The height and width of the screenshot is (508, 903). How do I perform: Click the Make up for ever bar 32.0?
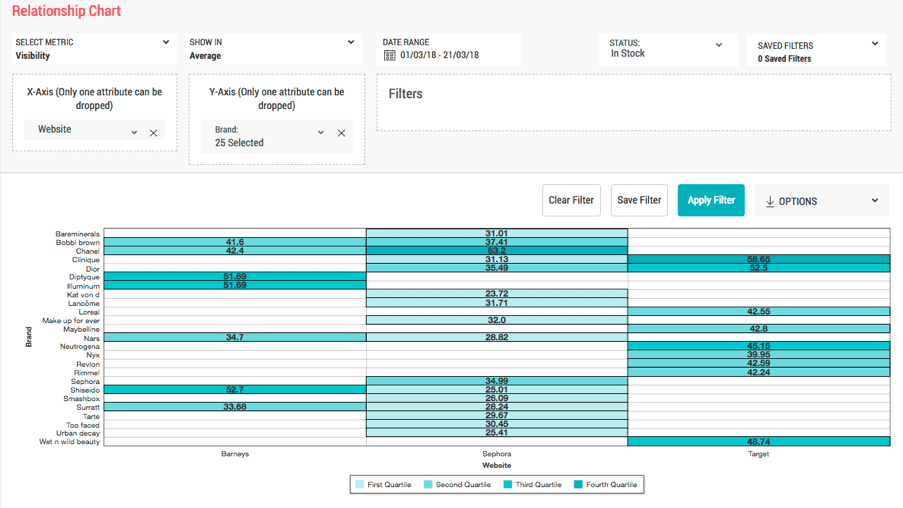[x=497, y=320]
